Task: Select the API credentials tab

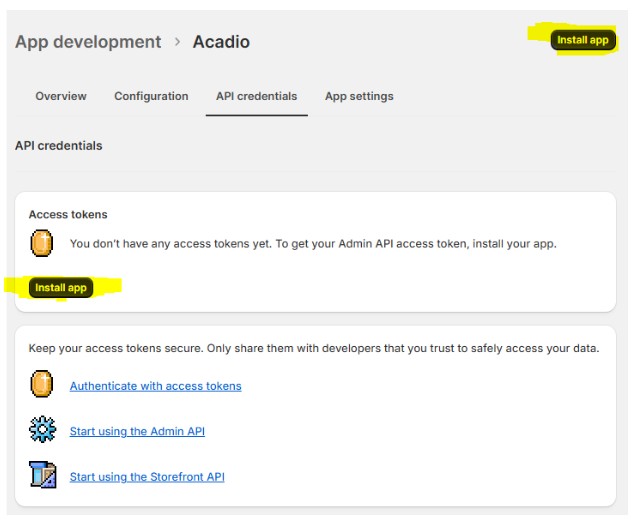Action: 257,96
